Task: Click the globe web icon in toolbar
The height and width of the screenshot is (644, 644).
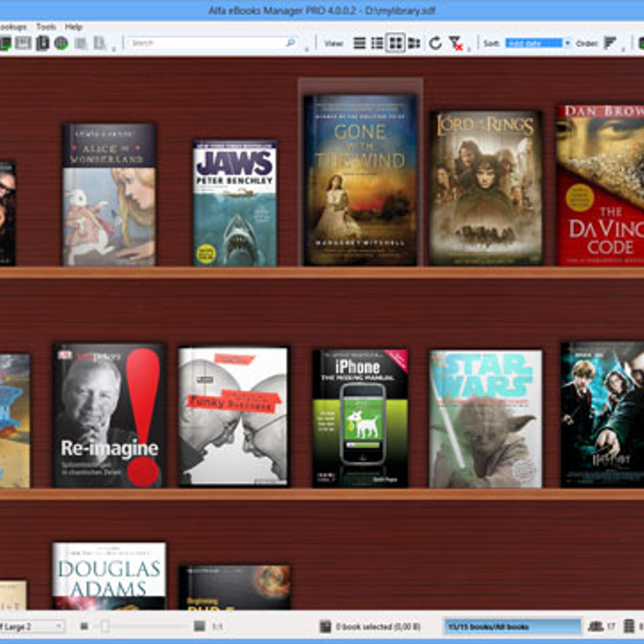Action: pos(61,43)
